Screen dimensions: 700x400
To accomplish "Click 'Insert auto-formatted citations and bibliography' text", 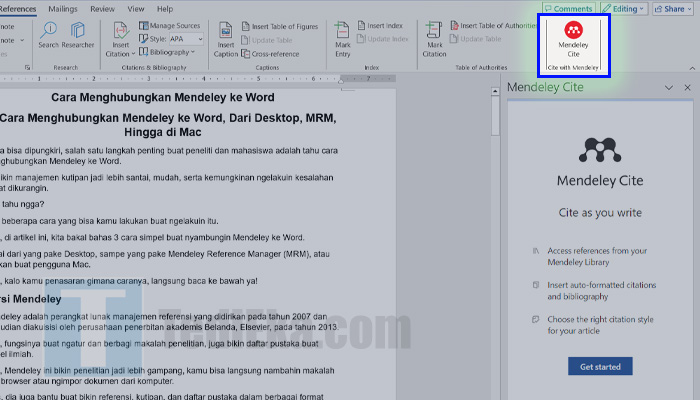I will coord(602,291).
